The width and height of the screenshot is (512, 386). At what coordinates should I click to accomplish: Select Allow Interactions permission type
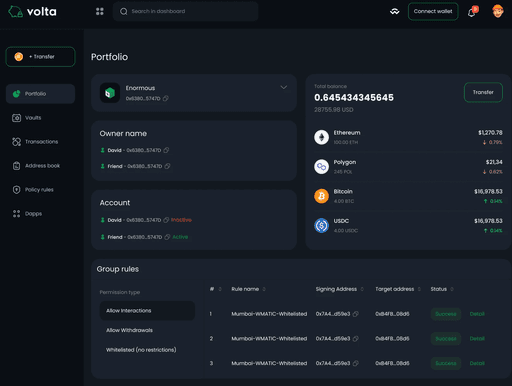click(147, 311)
